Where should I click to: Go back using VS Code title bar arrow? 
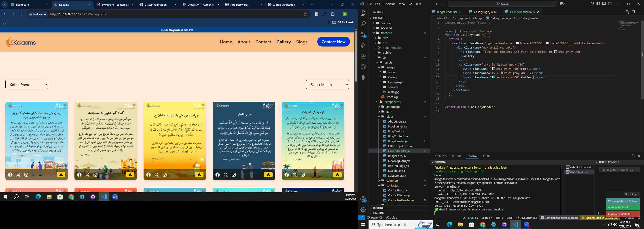[437, 4]
